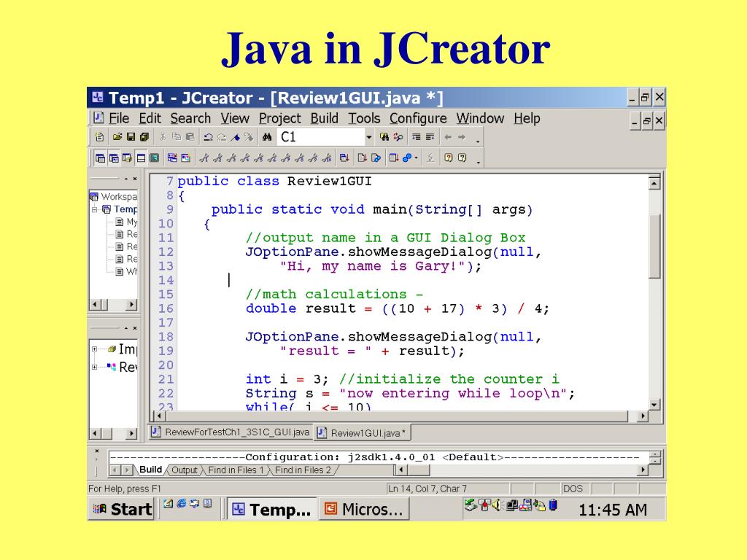Open the Configure menu
This screenshot has width=747, height=560.
tap(418, 118)
